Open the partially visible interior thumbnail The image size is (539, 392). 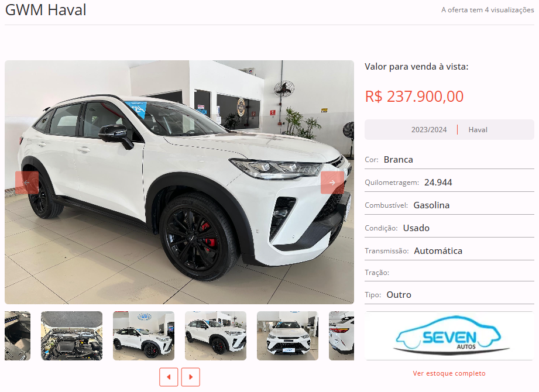pos(18,336)
